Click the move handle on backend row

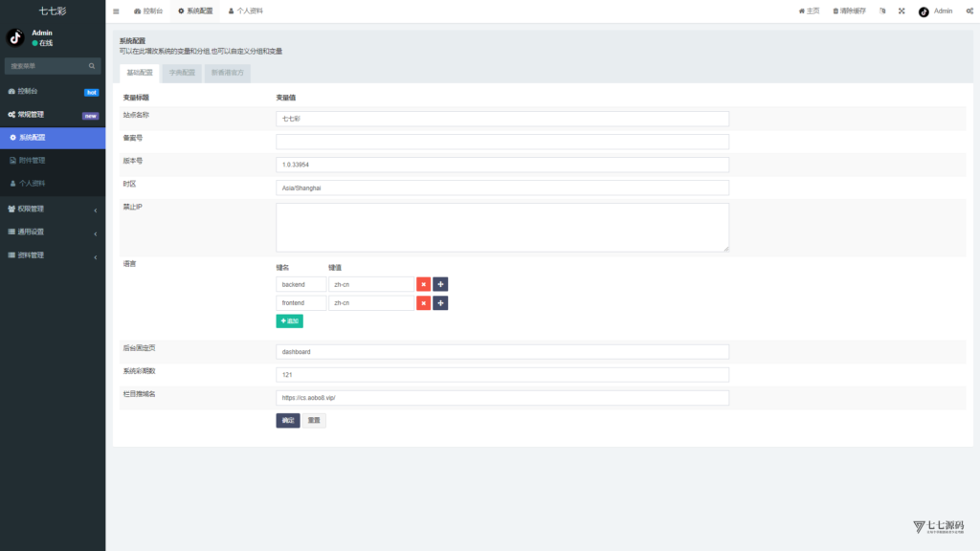(x=440, y=284)
